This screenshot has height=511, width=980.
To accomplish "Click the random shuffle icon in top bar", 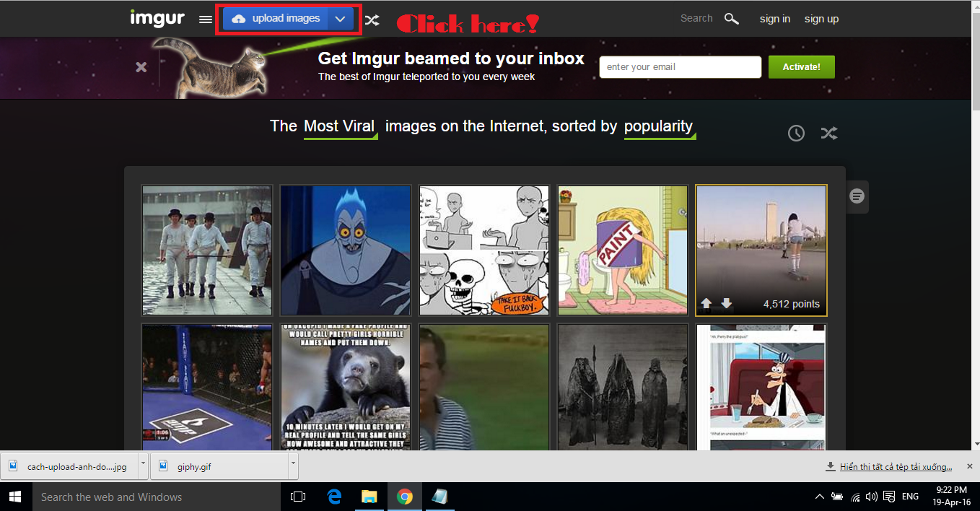I will (372, 19).
